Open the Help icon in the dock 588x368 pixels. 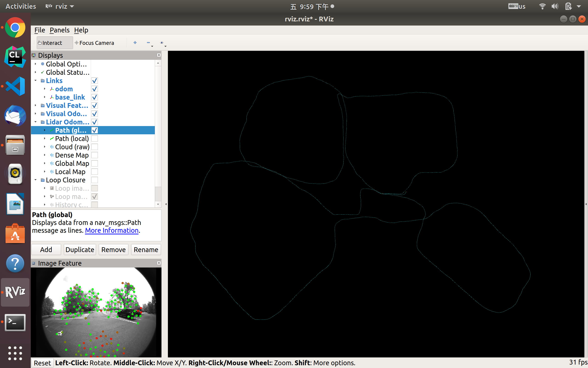[x=15, y=263]
